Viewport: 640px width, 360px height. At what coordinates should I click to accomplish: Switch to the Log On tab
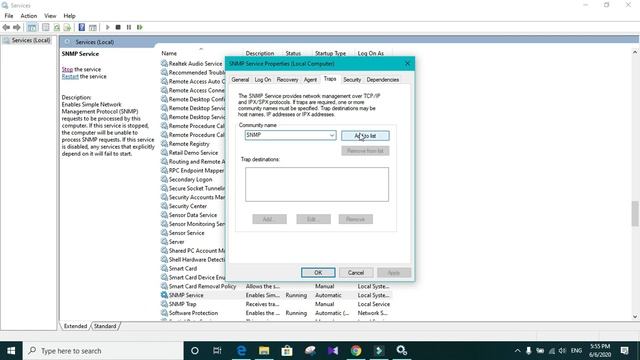pos(263,80)
